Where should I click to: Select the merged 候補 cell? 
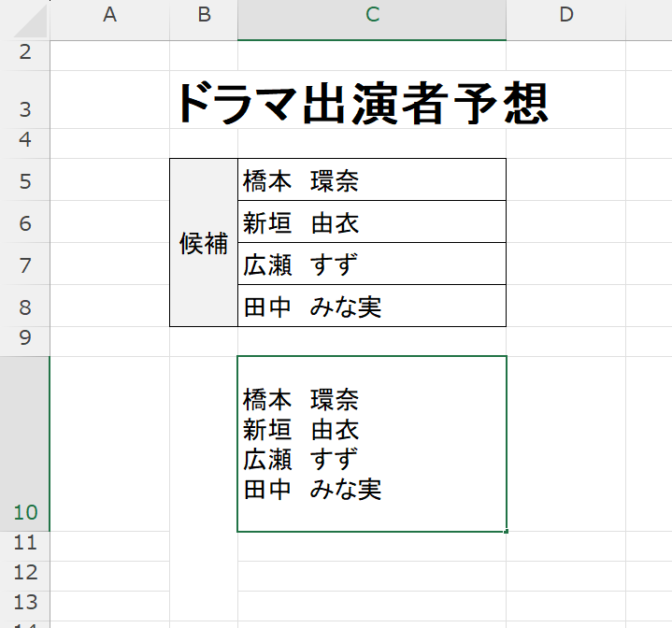pyautogui.click(x=204, y=243)
